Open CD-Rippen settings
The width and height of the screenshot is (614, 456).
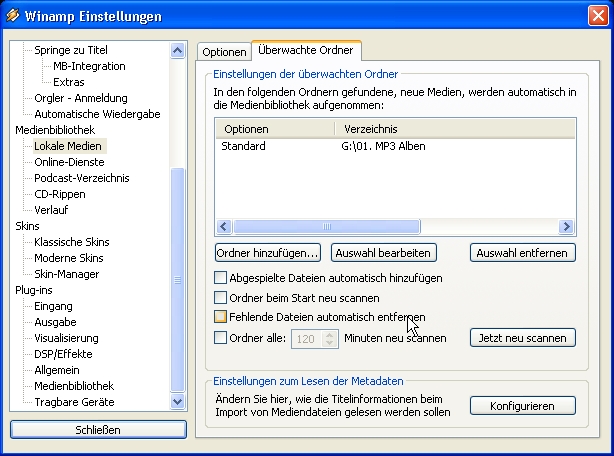(x=60, y=194)
